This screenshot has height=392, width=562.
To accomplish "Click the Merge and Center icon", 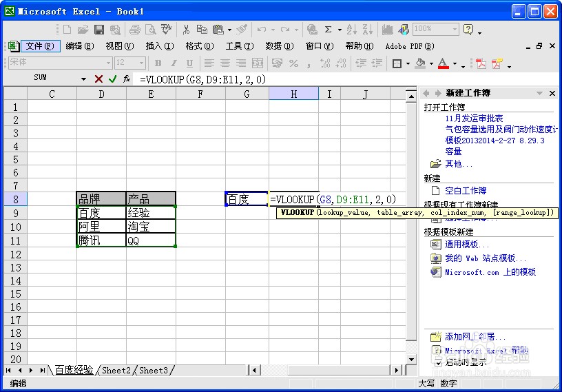I will pyautogui.click(x=258, y=63).
